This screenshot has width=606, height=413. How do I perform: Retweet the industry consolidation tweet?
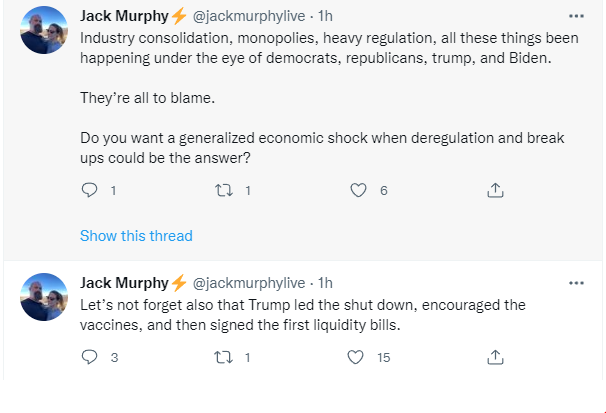(x=223, y=190)
